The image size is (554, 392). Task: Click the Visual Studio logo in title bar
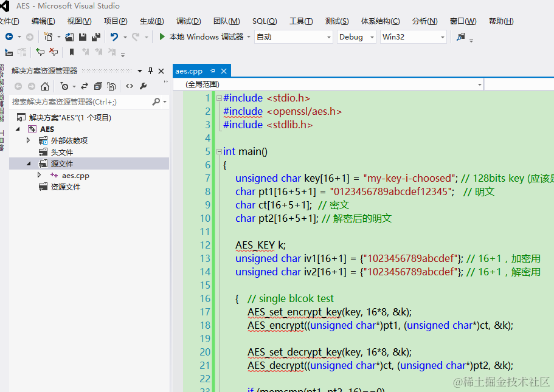5,5
